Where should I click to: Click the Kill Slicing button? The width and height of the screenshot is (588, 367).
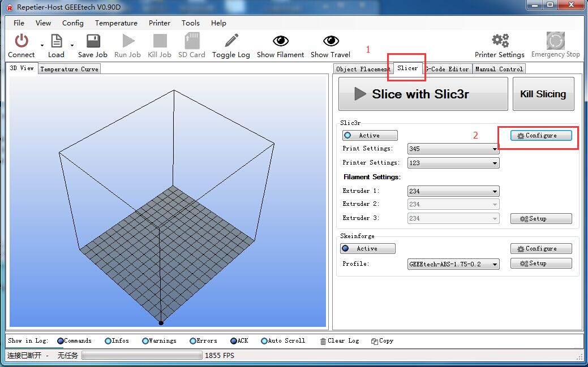tap(543, 94)
